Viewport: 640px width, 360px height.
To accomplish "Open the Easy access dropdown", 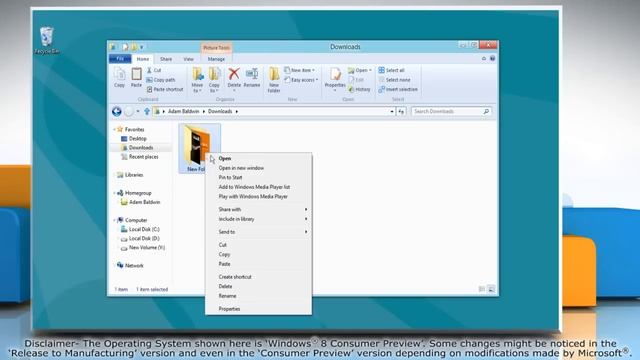I will click(x=301, y=80).
